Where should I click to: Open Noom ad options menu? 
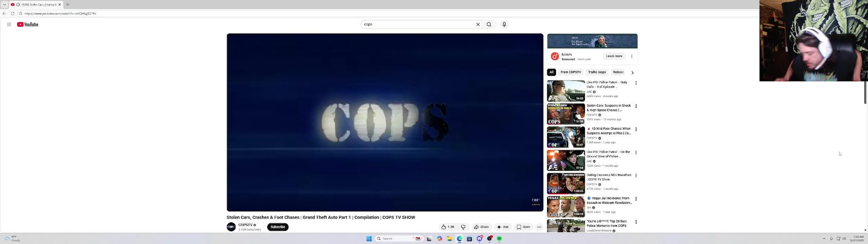pyautogui.click(x=632, y=56)
